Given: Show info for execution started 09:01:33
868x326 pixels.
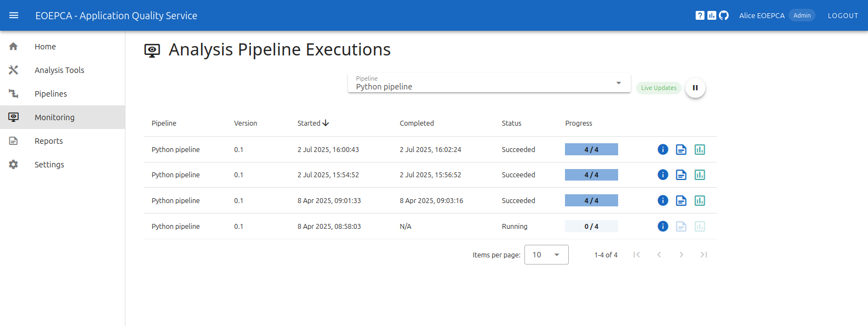Looking at the screenshot, I should click(x=663, y=201).
